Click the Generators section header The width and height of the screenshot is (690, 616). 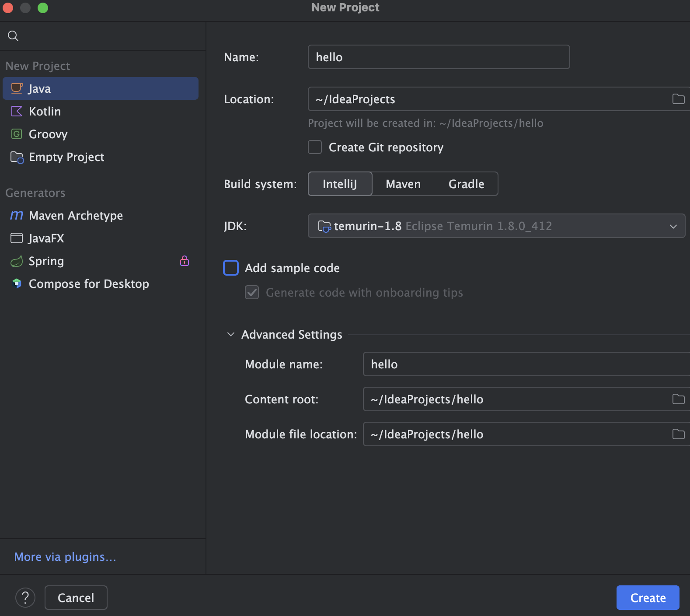[x=35, y=192]
